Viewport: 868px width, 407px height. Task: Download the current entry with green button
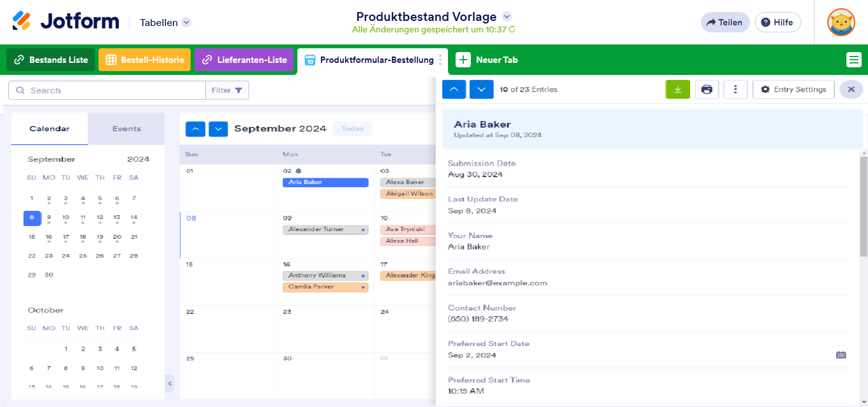tap(677, 90)
